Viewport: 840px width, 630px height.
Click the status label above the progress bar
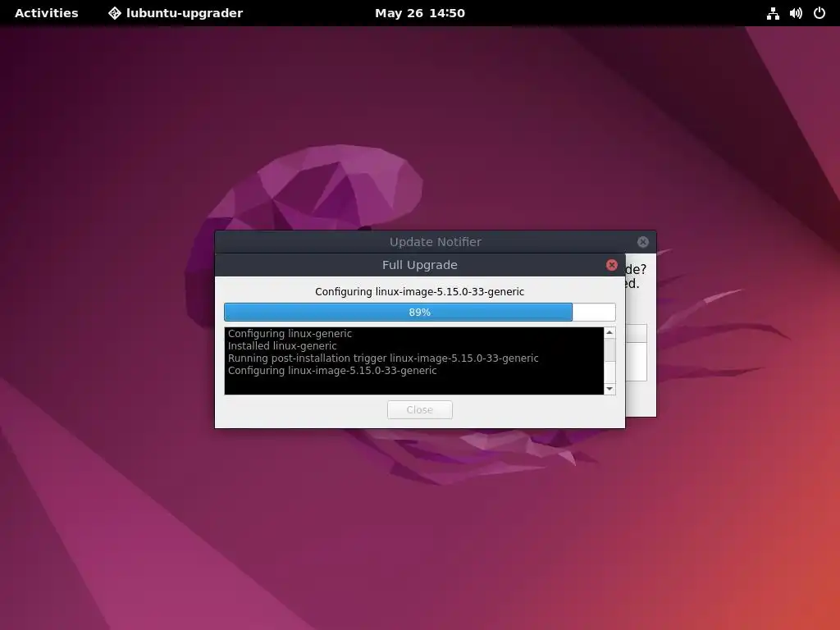coord(419,292)
